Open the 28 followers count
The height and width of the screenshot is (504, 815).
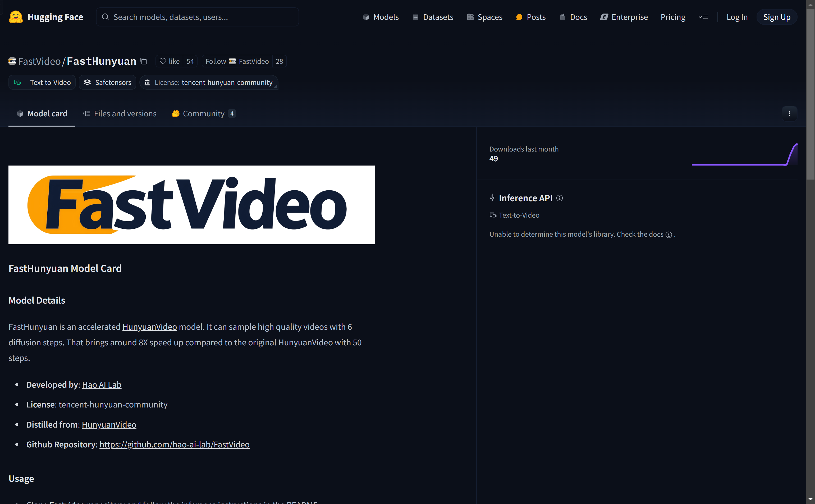tap(279, 61)
